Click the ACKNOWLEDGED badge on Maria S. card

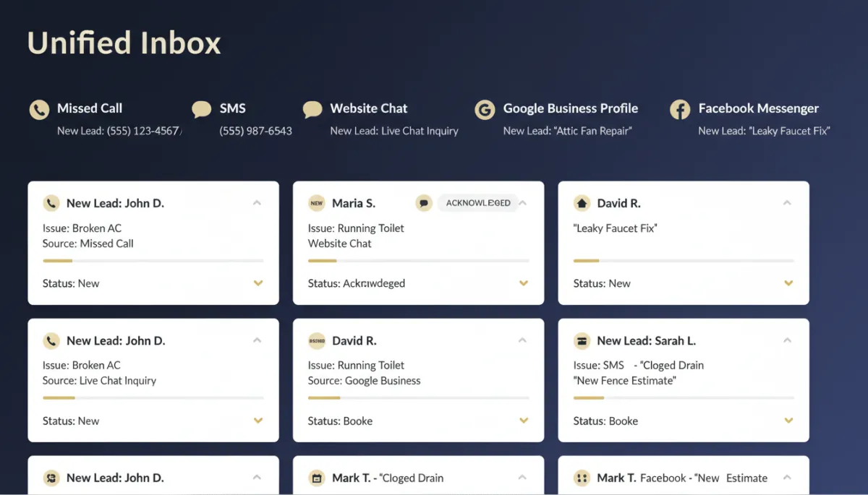[x=478, y=203]
